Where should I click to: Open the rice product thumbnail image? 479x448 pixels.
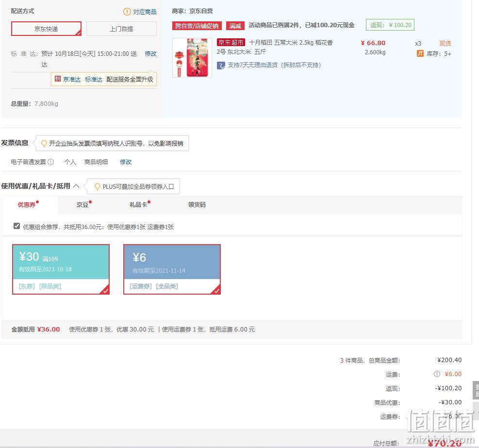192,57
